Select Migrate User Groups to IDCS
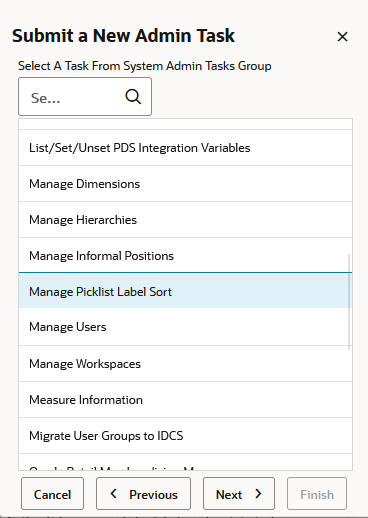The width and height of the screenshot is (368, 518). 185,436
